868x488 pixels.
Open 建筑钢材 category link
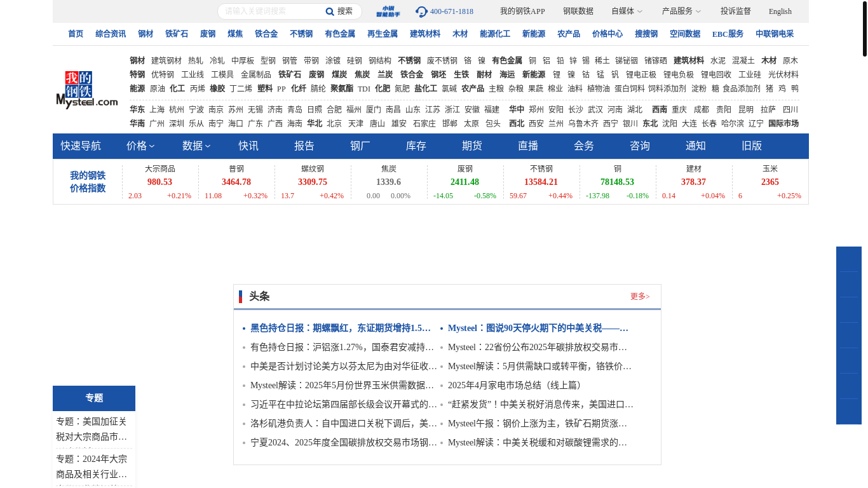coord(166,60)
